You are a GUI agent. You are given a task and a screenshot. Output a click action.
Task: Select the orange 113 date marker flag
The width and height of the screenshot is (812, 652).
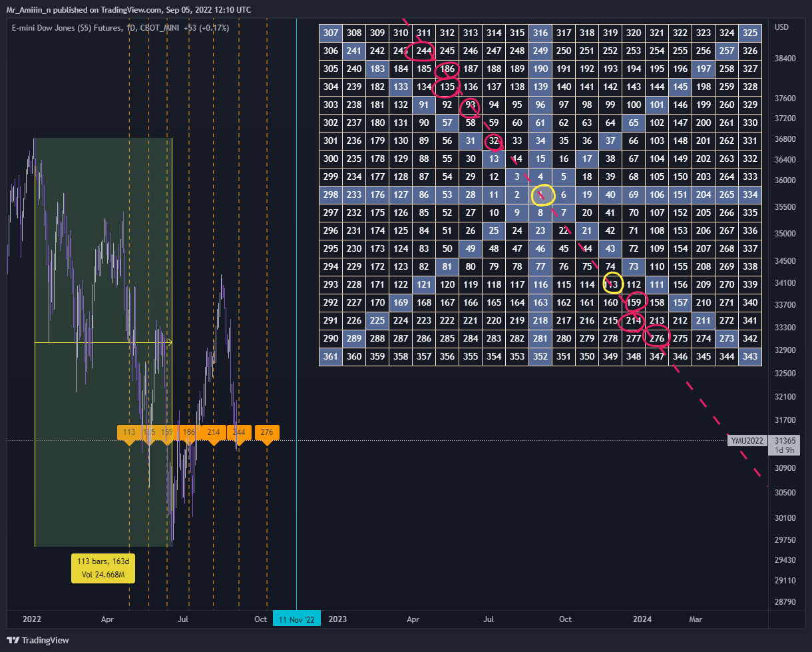129,434
